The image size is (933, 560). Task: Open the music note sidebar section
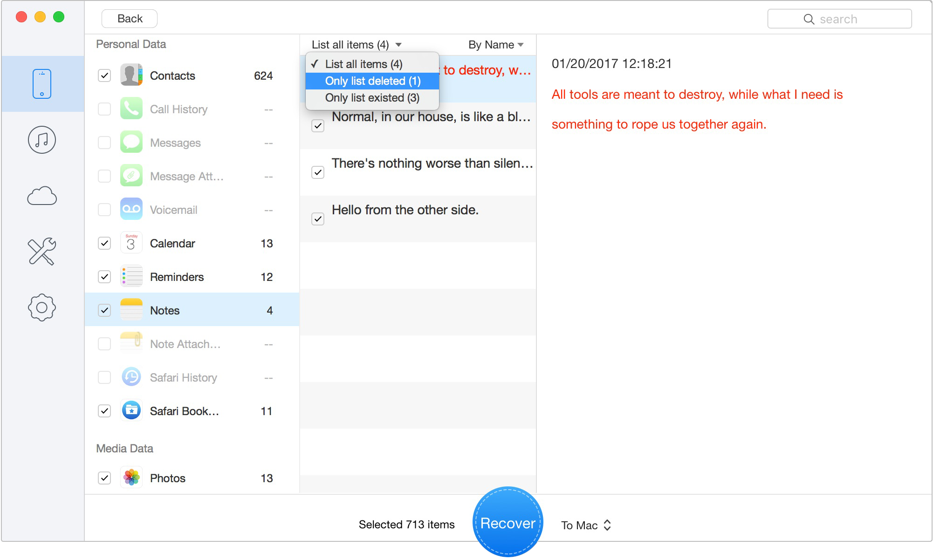pyautogui.click(x=42, y=140)
